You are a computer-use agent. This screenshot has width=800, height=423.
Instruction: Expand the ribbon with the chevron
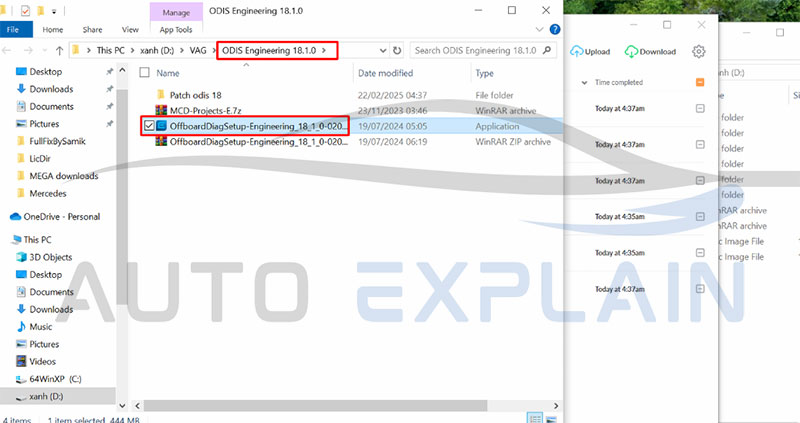pyautogui.click(x=539, y=30)
